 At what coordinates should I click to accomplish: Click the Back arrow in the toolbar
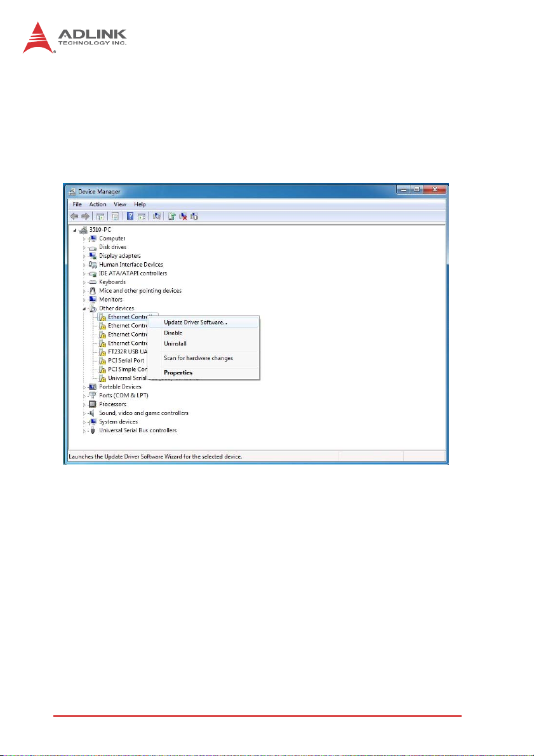76,216
